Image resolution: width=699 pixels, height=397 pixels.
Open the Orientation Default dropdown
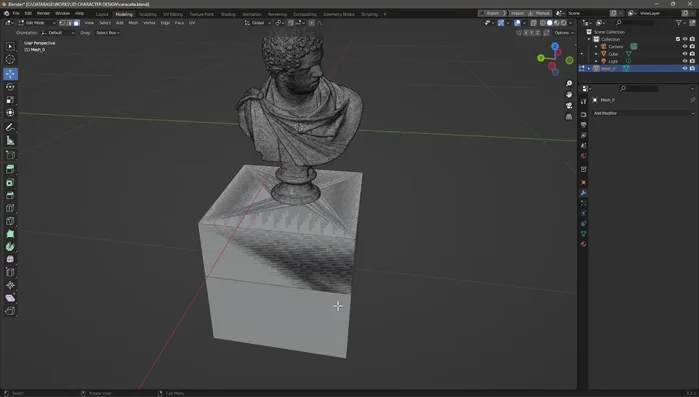point(58,33)
